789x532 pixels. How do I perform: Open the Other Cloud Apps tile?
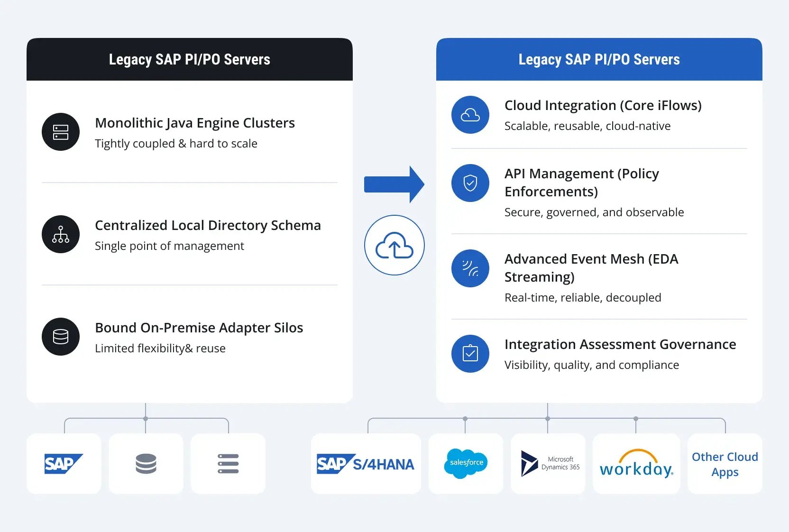point(725,464)
